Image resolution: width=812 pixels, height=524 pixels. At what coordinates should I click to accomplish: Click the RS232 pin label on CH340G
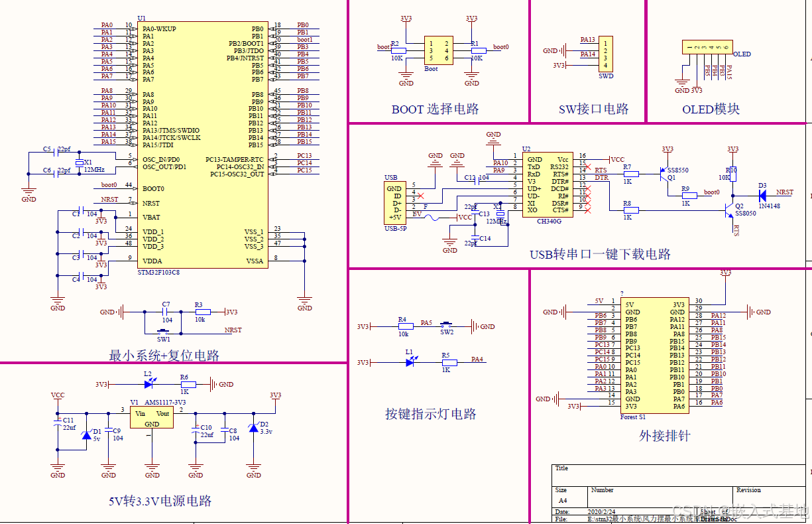click(x=559, y=167)
